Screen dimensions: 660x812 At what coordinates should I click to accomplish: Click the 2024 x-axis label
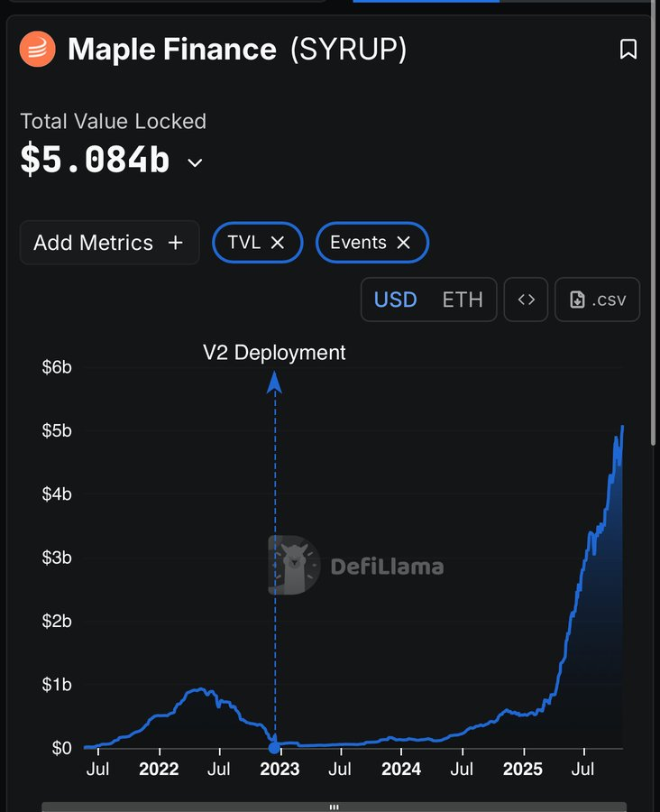click(401, 769)
